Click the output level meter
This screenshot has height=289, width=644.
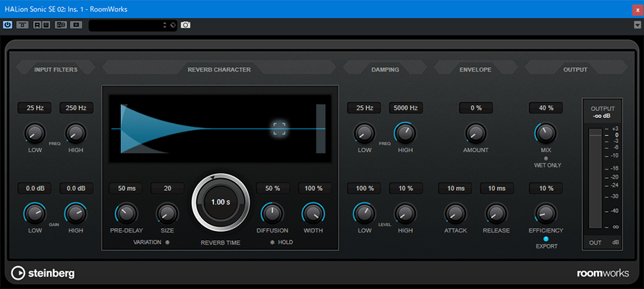click(x=595, y=177)
